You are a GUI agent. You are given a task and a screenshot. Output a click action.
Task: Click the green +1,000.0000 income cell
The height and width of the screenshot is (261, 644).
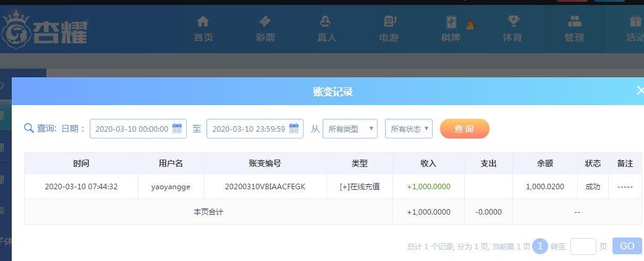click(428, 187)
